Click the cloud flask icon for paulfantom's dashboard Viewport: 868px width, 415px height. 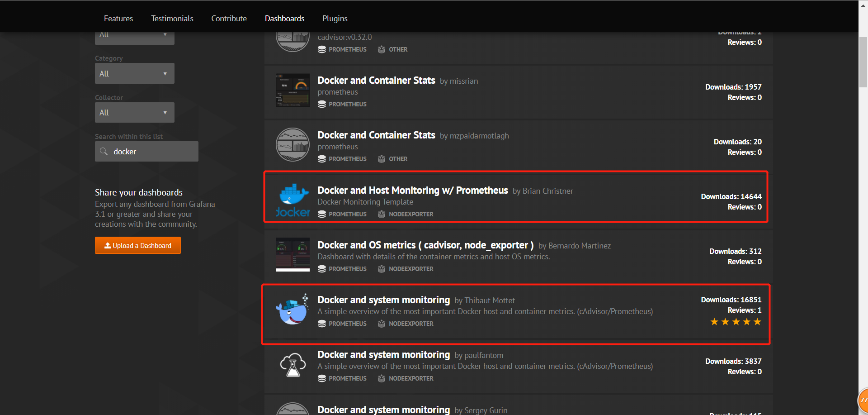[292, 365]
